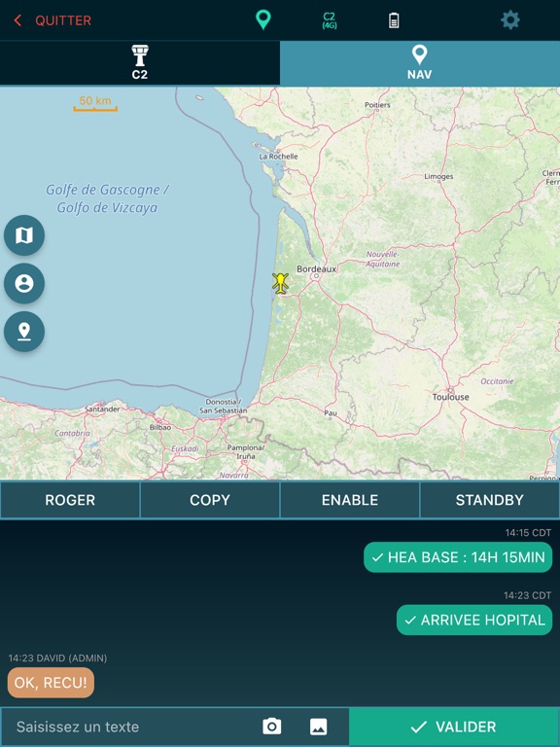This screenshot has height=747, width=560.
Task: Tap the green location pin icon in header
Action: (263, 20)
